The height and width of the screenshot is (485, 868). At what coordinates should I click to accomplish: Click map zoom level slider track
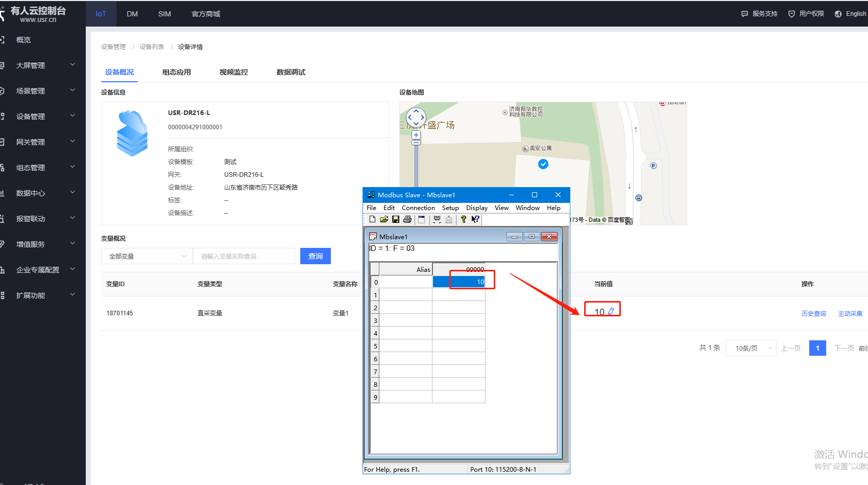click(416, 166)
